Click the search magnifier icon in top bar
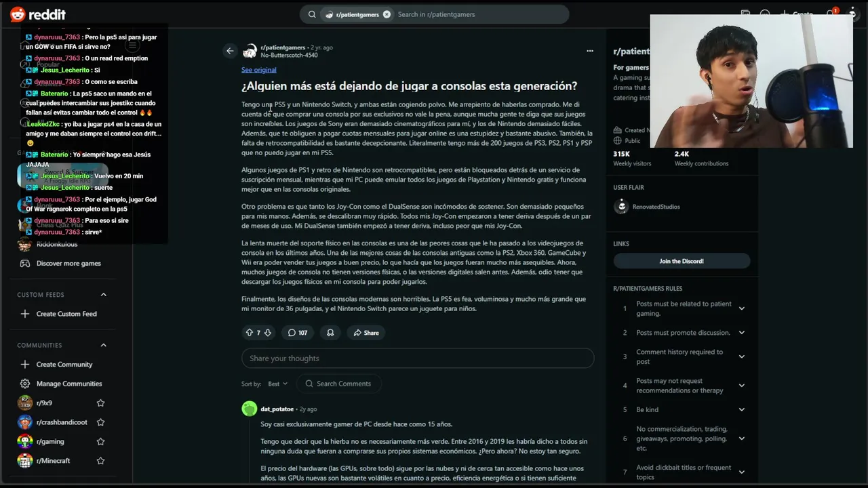The height and width of the screenshot is (488, 868). [x=312, y=14]
